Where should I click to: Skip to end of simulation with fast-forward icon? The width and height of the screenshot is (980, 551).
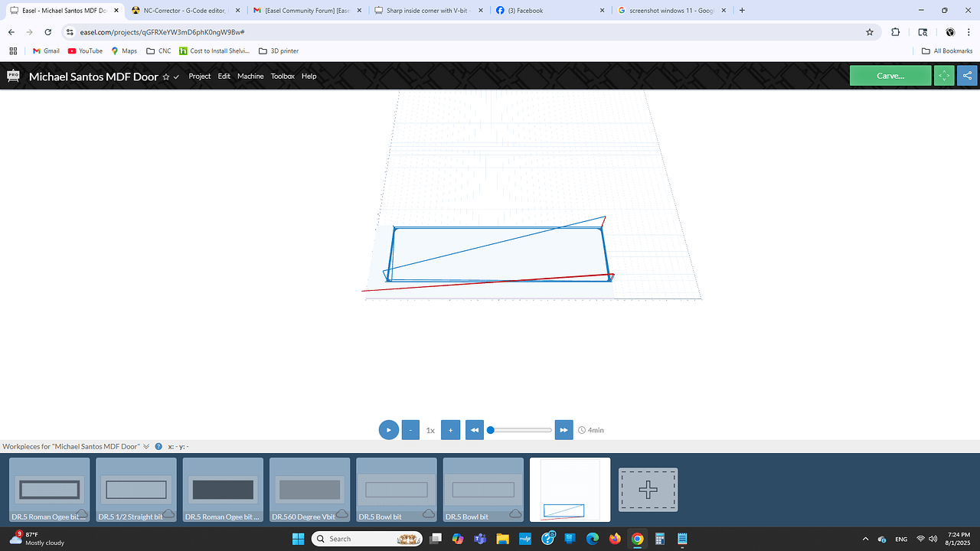click(x=563, y=429)
